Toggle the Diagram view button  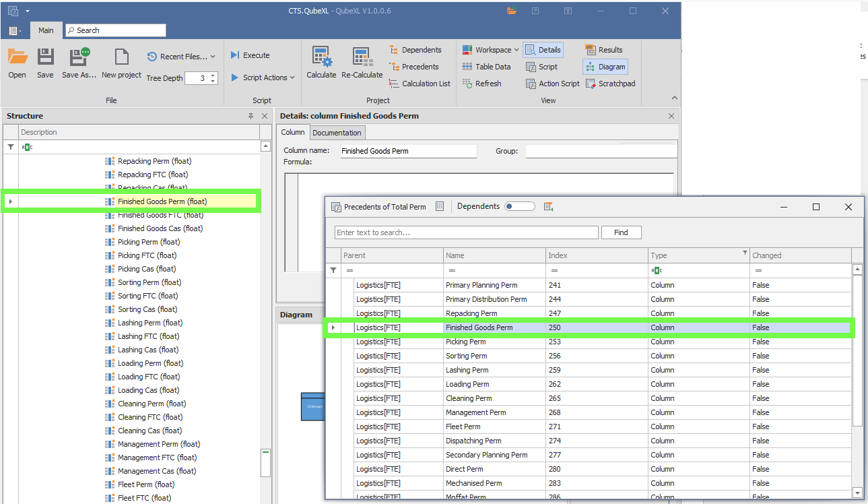pos(605,67)
